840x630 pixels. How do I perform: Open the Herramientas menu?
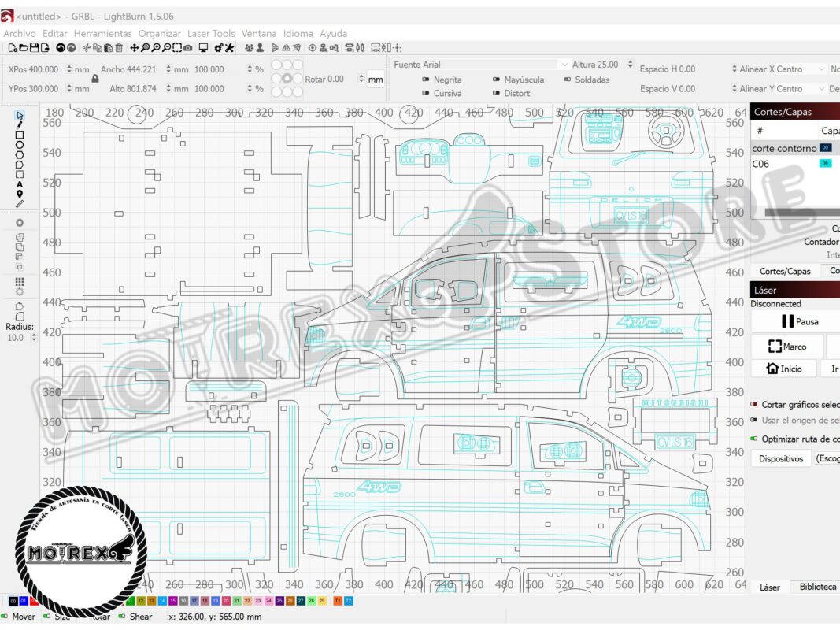[102, 34]
